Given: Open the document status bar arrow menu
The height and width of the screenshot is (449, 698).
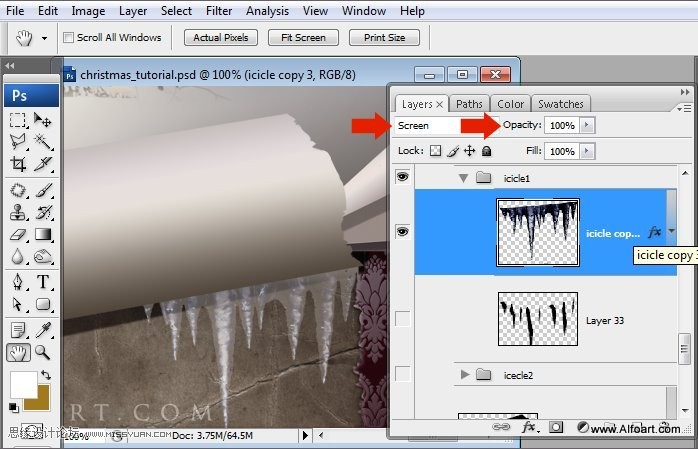Looking at the screenshot, I should [305, 435].
